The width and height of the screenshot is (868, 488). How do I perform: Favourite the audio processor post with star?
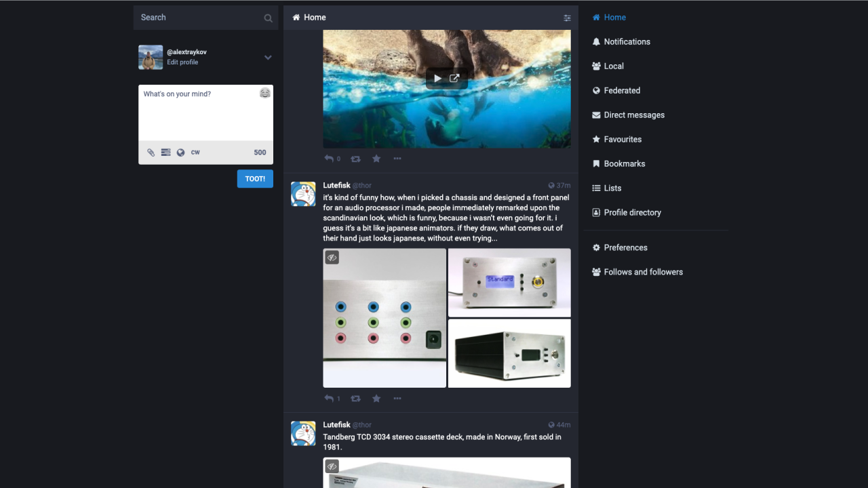(376, 399)
